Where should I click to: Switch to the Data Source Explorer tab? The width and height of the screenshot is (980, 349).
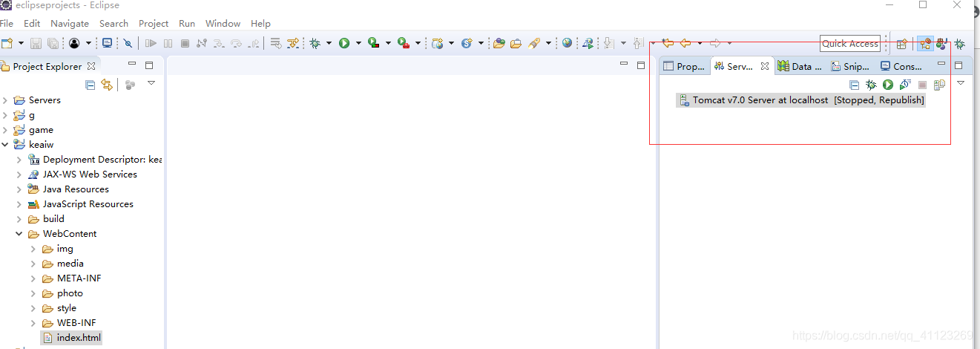(x=800, y=66)
